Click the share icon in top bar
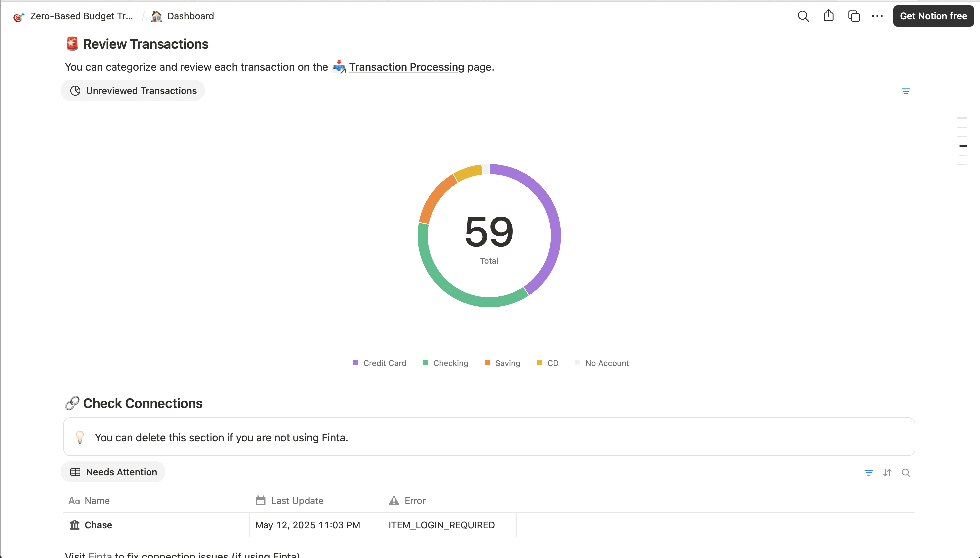 tap(828, 16)
